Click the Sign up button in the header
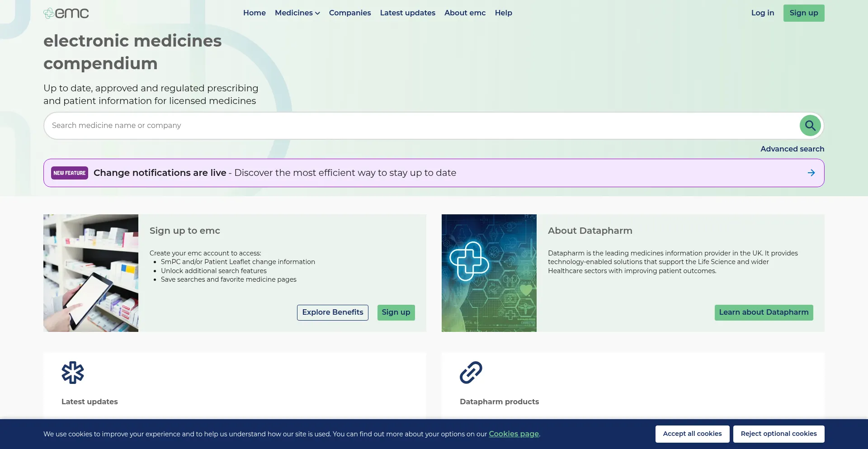Screen dimensions: 868x449 click(x=804, y=13)
